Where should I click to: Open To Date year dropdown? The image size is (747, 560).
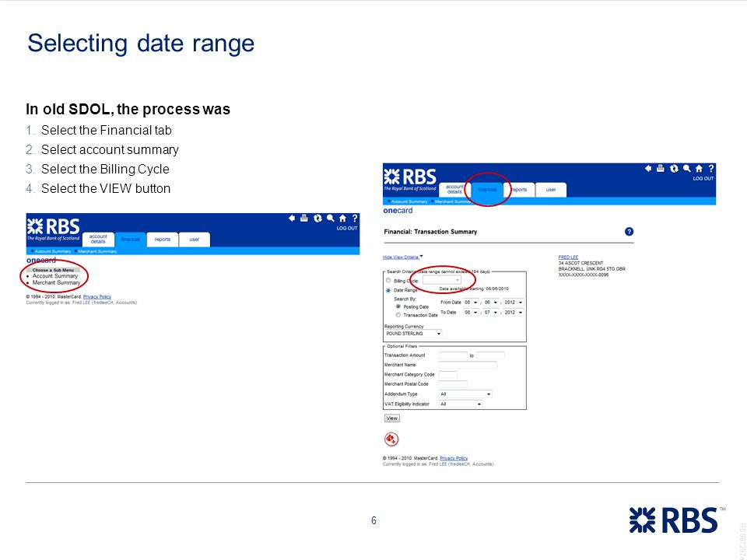coord(514,313)
